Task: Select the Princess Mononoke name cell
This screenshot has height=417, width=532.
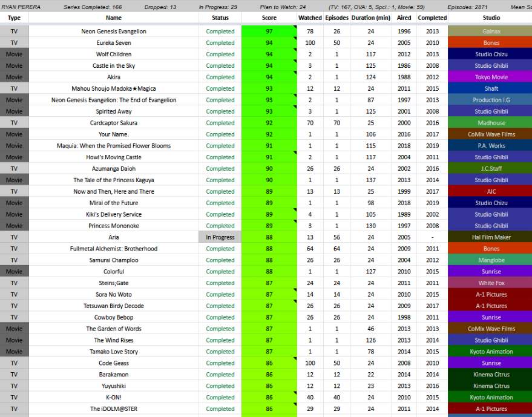Action: [114, 226]
